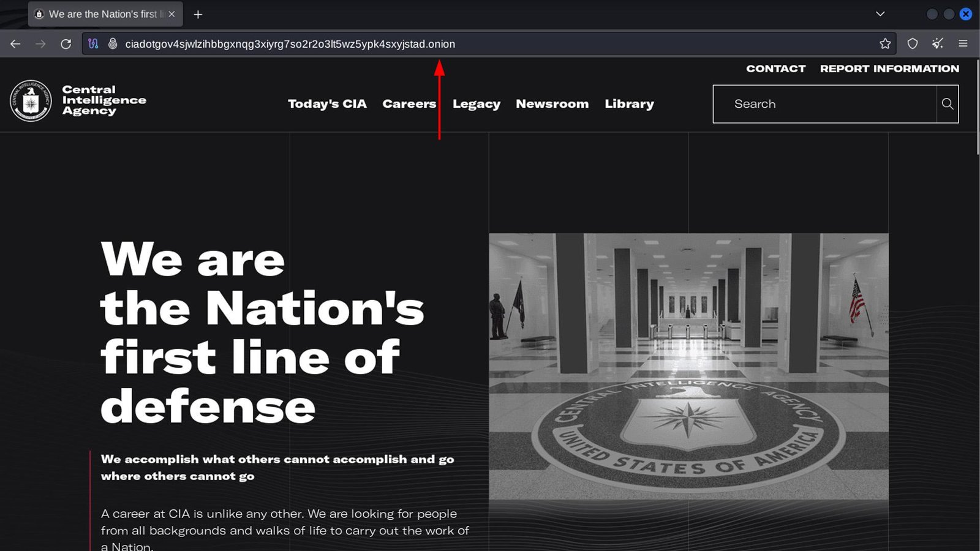Viewport: 980px width, 551px height.
Task: Close the 'We are the Nation's first' tab
Action: 171,14
